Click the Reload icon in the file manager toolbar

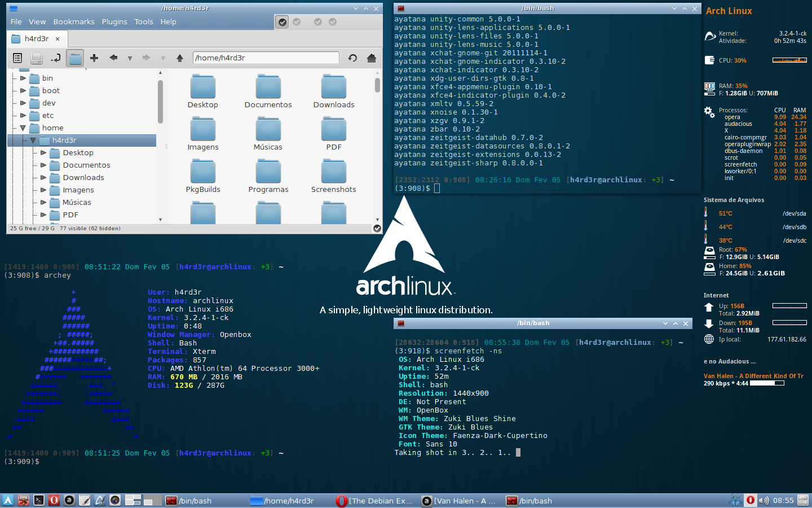[x=353, y=58]
